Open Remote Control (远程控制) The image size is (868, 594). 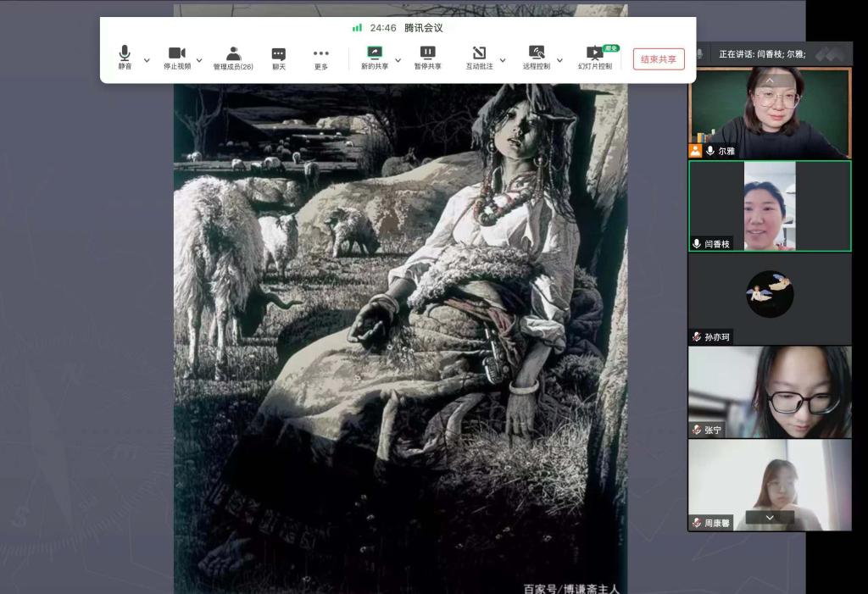point(536,58)
